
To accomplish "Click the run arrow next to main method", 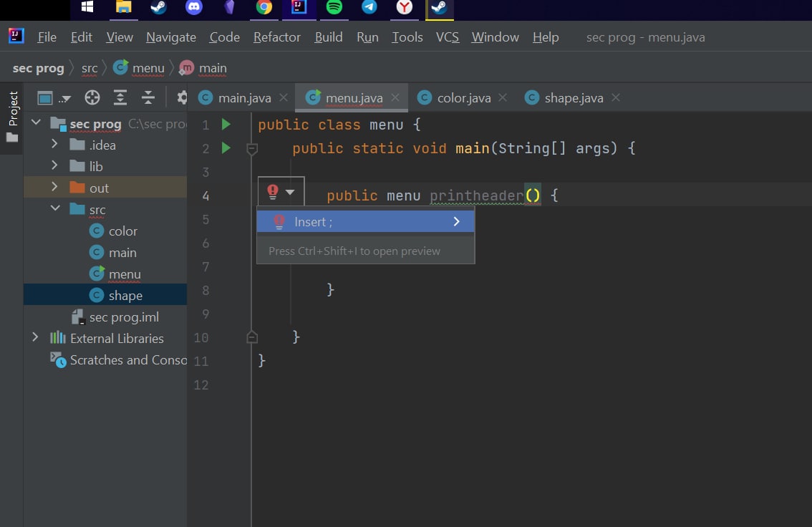I will pos(226,148).
